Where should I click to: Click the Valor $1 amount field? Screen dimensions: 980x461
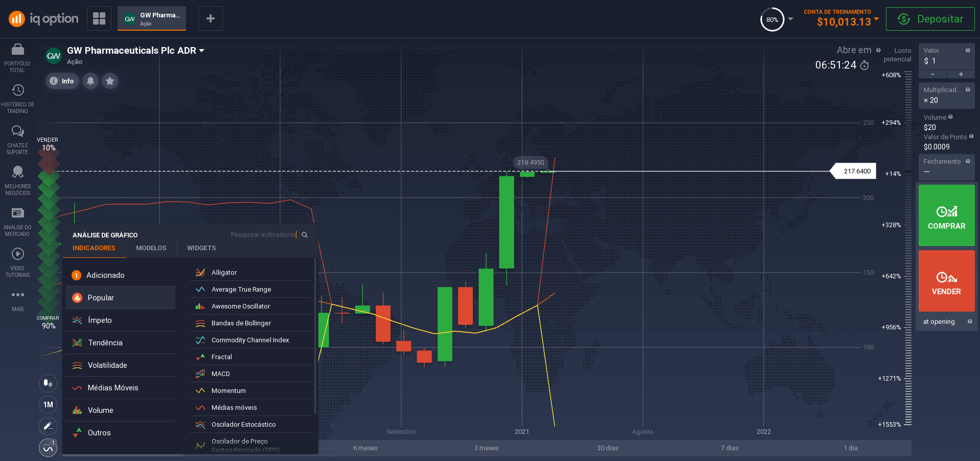(x=946, y=56)
